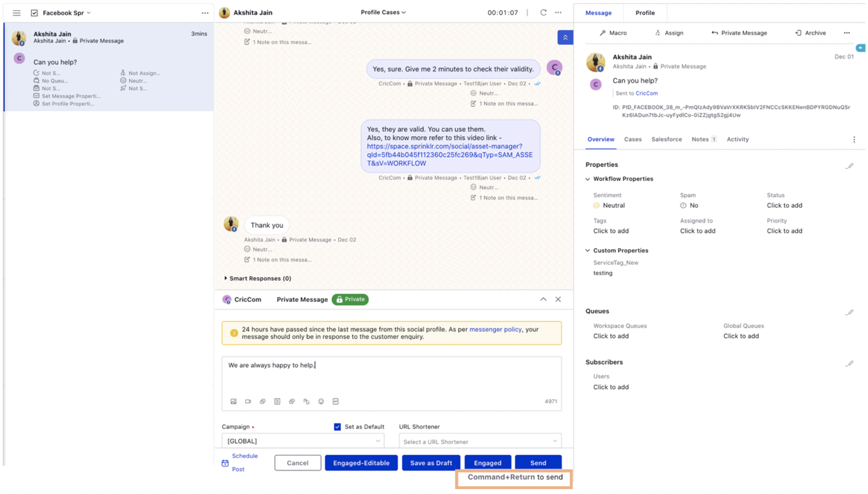Click the Cancel button
Viewport: 868px width, 494px height.
click(x=297, y=463)
